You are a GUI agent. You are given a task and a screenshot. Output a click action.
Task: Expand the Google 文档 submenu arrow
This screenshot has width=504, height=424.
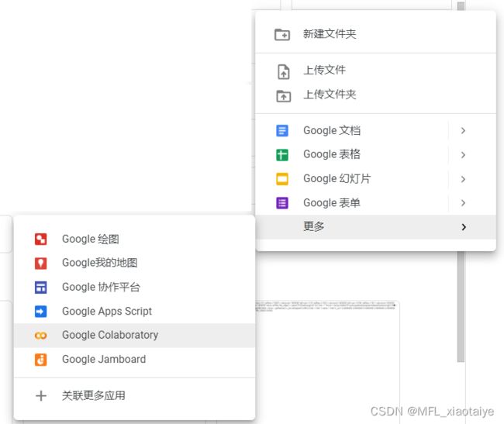tap(463, 131)
